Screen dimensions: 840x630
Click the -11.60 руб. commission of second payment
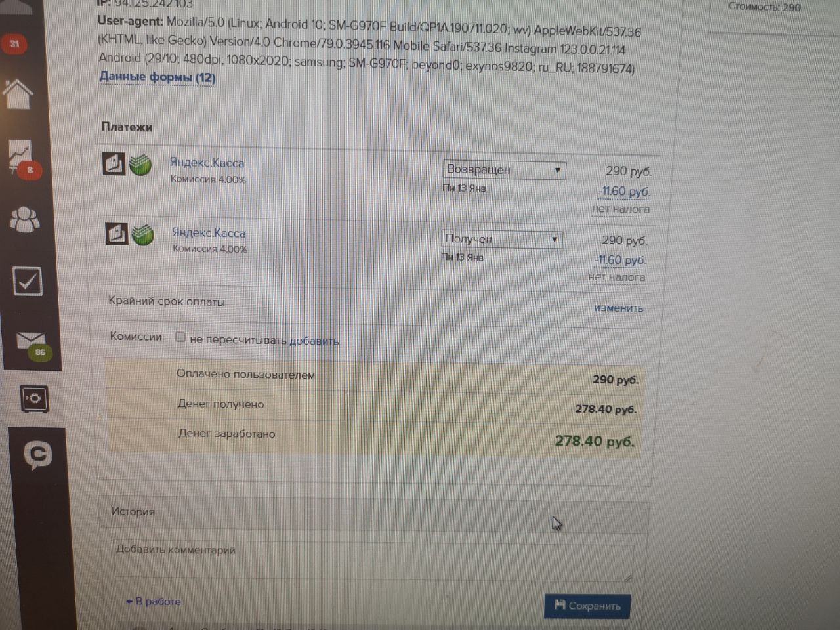coord(620,260)
